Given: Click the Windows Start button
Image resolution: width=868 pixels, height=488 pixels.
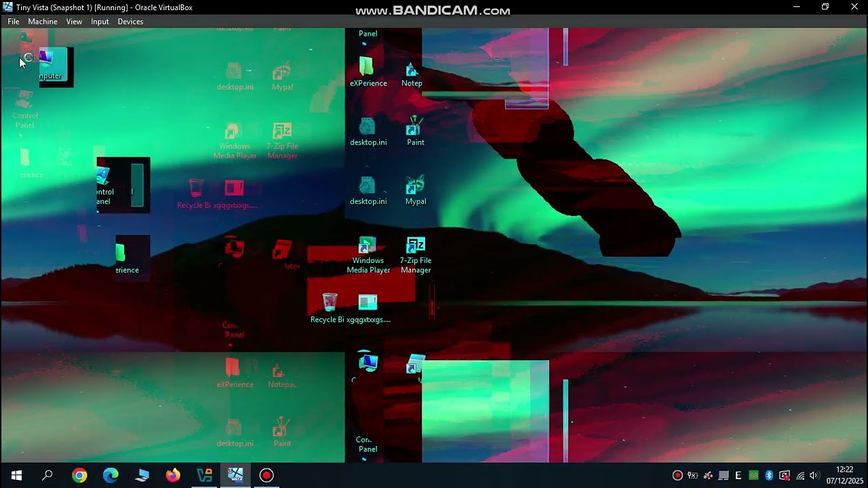Looking at the screenshot, I should pyautogui.click(x=16, y=475).
